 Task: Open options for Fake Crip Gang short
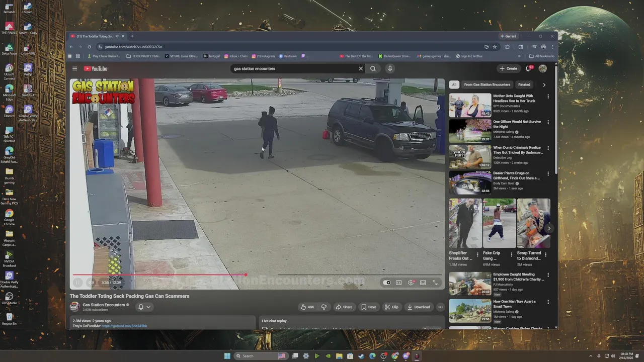(512, 255)
